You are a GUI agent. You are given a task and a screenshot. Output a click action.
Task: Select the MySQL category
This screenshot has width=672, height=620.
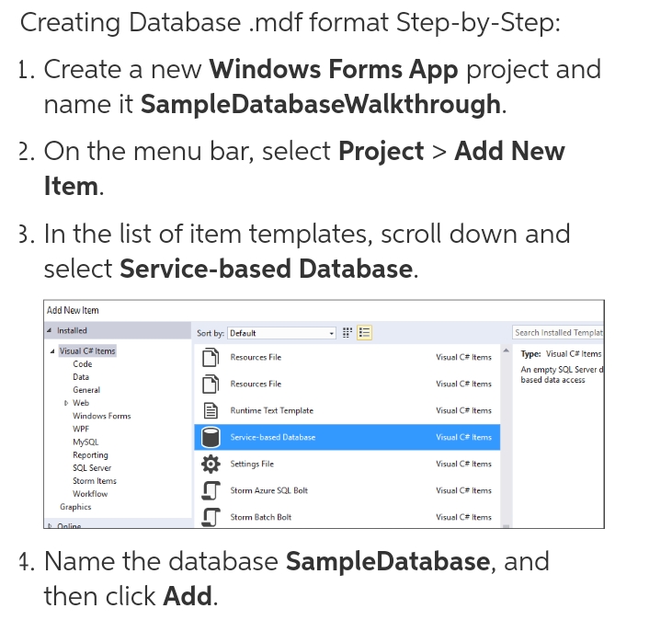(x=85, y=442)
